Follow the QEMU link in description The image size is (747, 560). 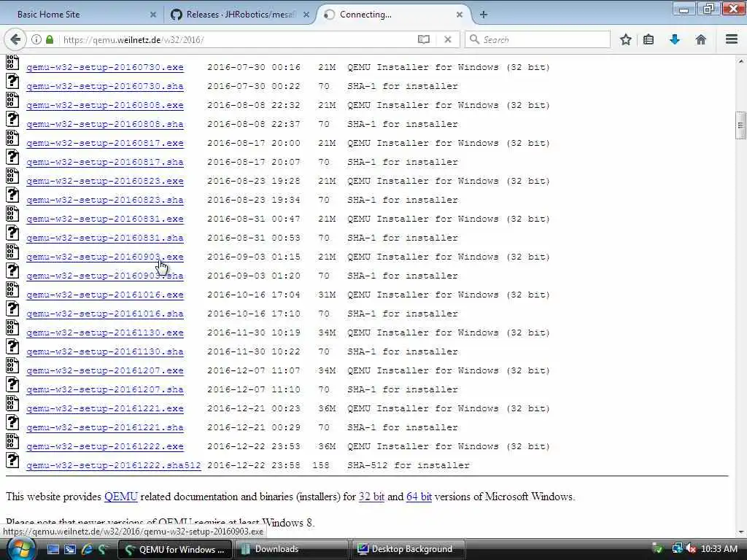pyautogui.click(x=121, y=497)
